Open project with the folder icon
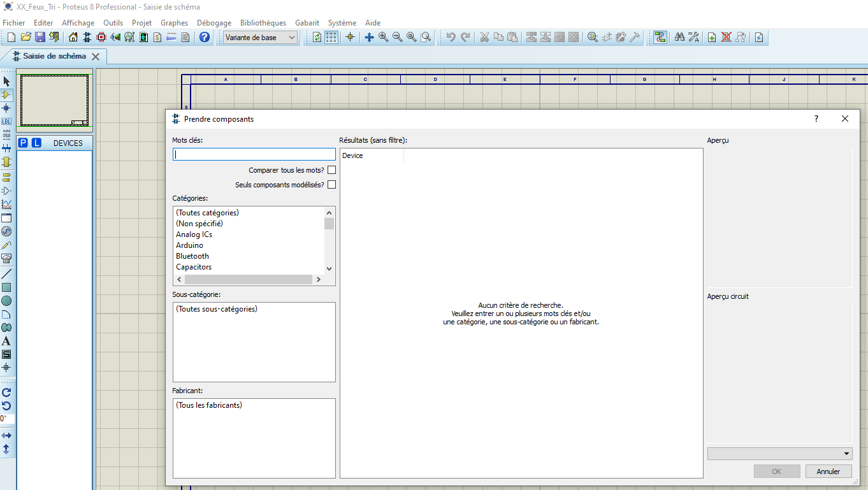868x490 pixels. [25, 38]
